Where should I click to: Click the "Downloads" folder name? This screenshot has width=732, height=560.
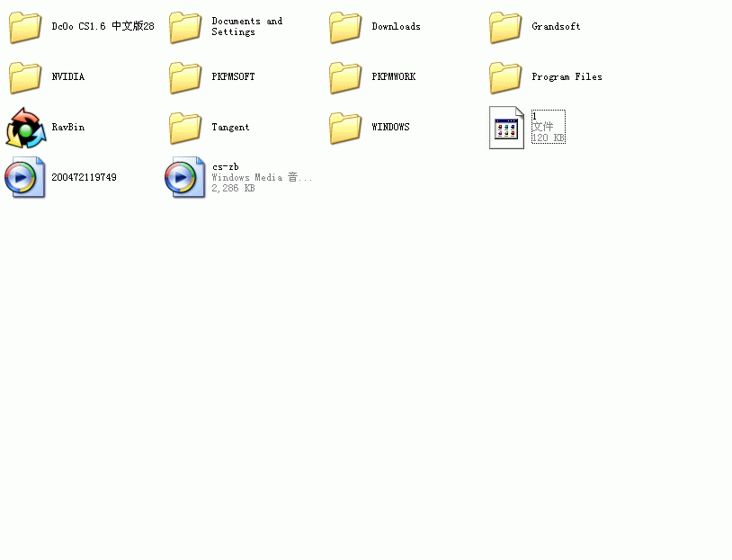[x=396, y=27]
